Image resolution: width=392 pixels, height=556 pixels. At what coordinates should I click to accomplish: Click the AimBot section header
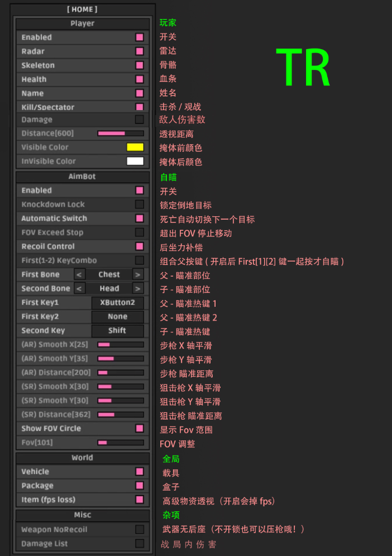(x=82, y=177)
